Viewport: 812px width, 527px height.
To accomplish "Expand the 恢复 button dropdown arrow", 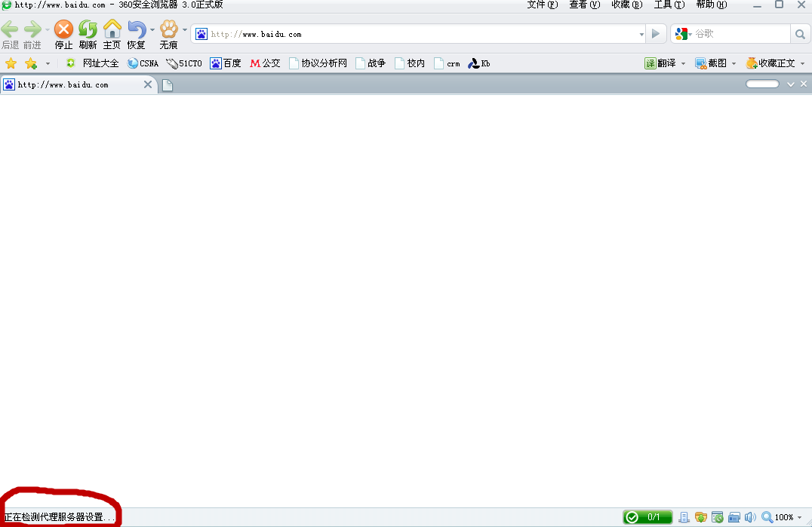I will [152, 30].
